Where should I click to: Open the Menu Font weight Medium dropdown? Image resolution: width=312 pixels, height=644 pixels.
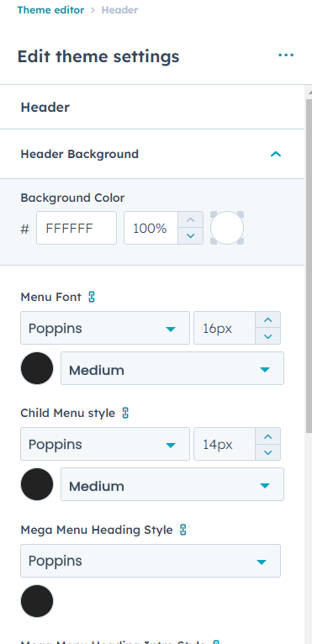pyautogui.click(x=172, y=368)
